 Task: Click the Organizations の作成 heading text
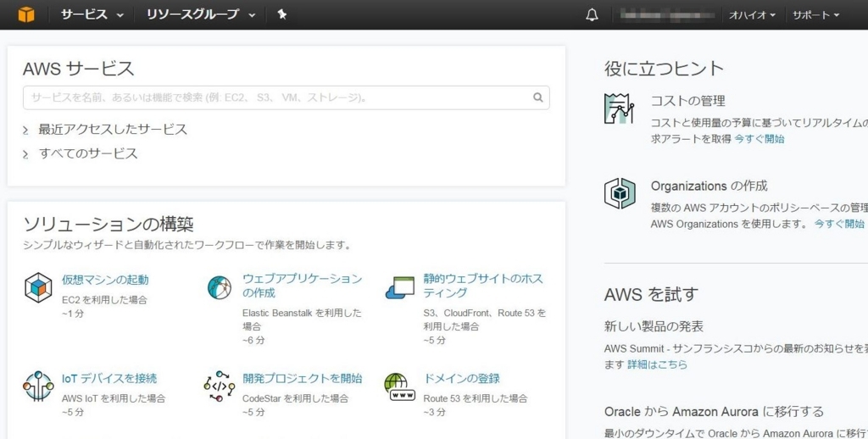709,186
